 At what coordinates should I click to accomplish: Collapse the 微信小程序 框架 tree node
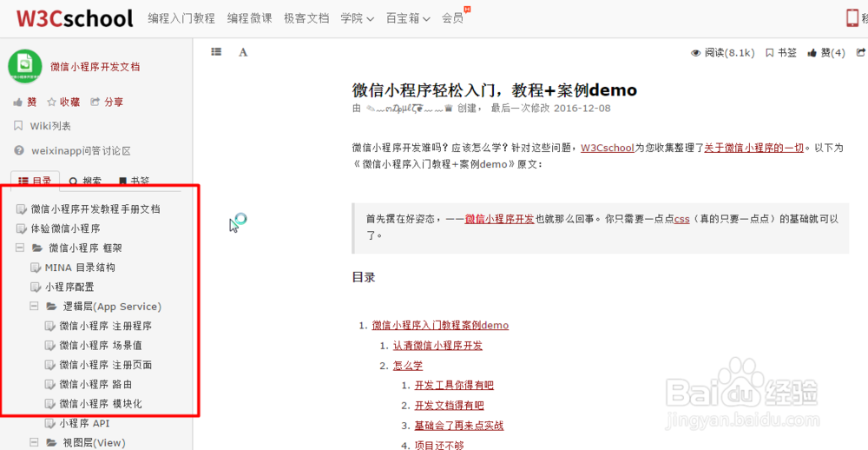click(x=20, y=248)
